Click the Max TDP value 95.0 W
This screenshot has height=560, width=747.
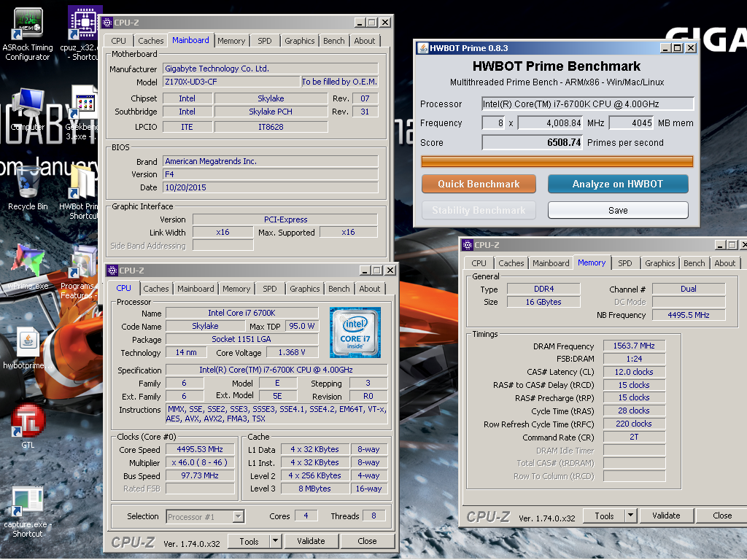pyautogui.click(x=302, y=326)
